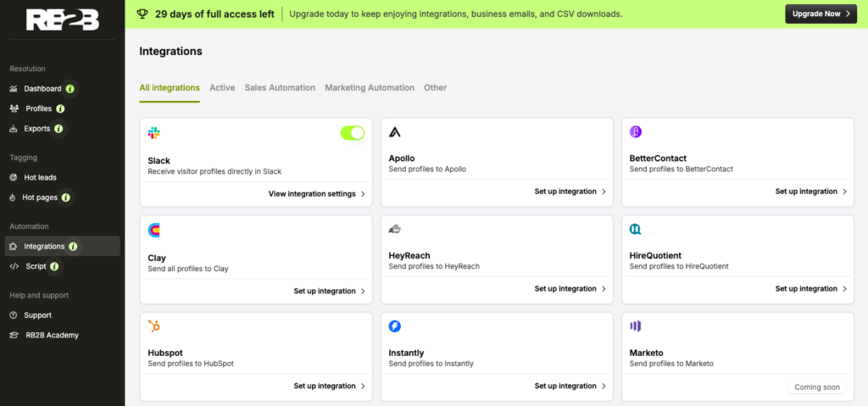
Task: Click the Apollo logo icon
Action: (395, 132)
